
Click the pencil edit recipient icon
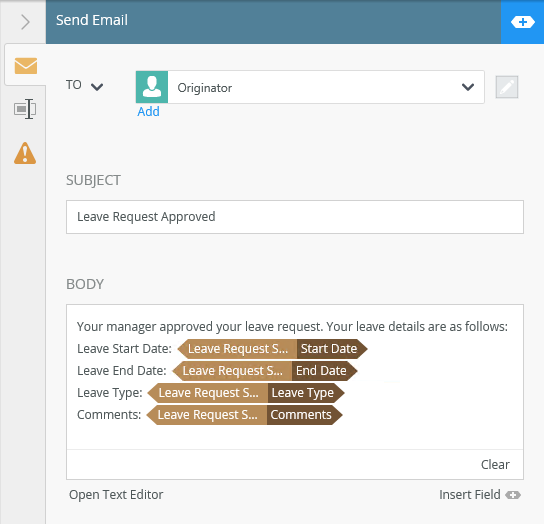[x=507, y=87]
